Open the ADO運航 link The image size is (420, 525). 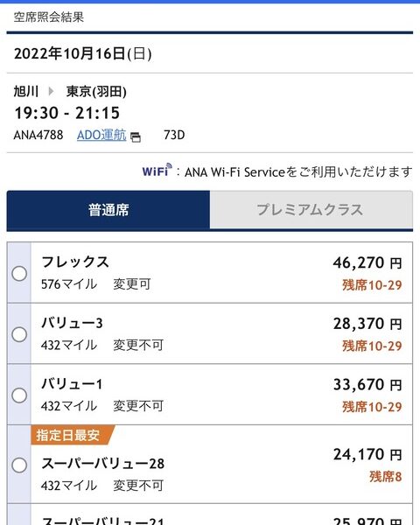tap(101, 135)
